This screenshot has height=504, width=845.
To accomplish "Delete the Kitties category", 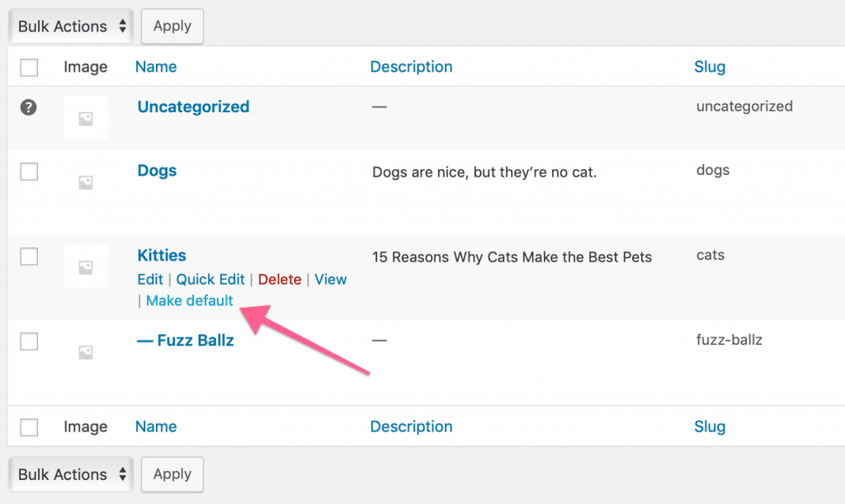I will 280,280.
